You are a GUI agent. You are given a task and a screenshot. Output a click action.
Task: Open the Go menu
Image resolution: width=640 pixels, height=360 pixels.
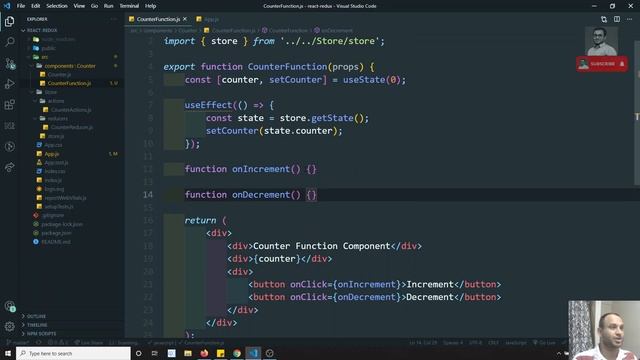(x=94, y=6)
